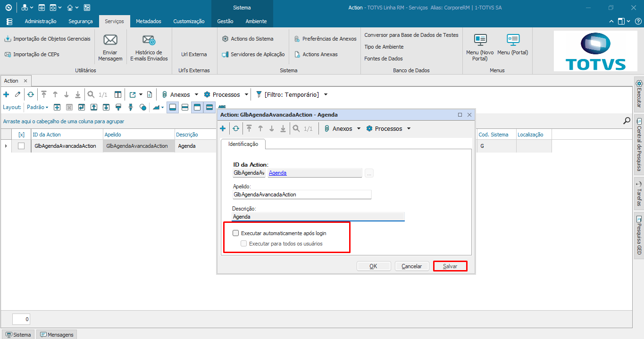Open Histórico de E-mails Enviados
This screenshot has height=339, width=644.
click(149, 48)
